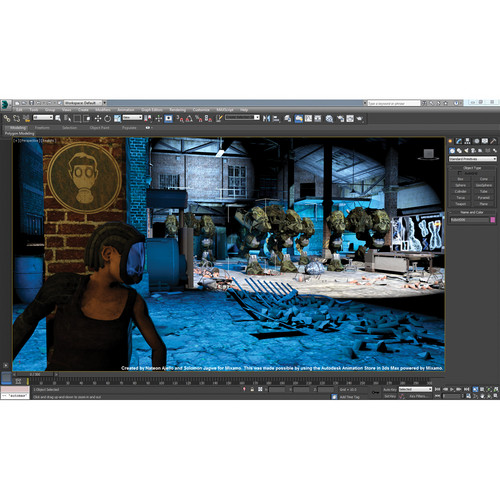Click Select and Manipulate icon
Screen dimensions: 500x500
click(x=159, y=118)
